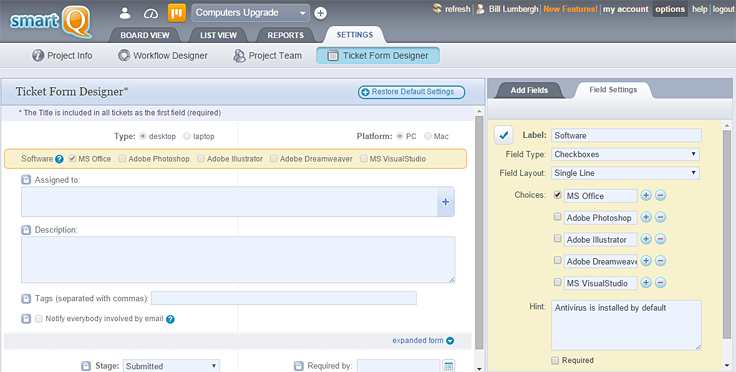Expand the Field Layout dropdown
The width and height of the screenshot is (736, 372).
(x=625, y=173)
